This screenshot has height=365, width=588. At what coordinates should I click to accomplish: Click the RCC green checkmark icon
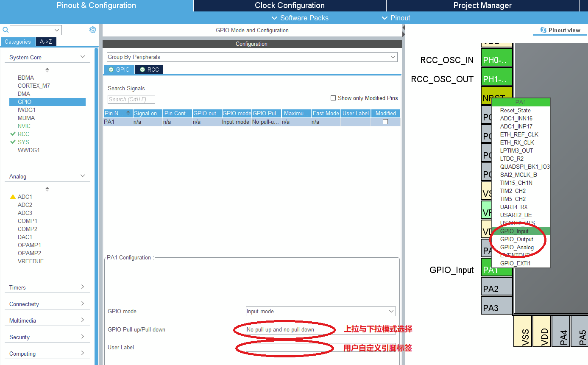click(13, 134)
